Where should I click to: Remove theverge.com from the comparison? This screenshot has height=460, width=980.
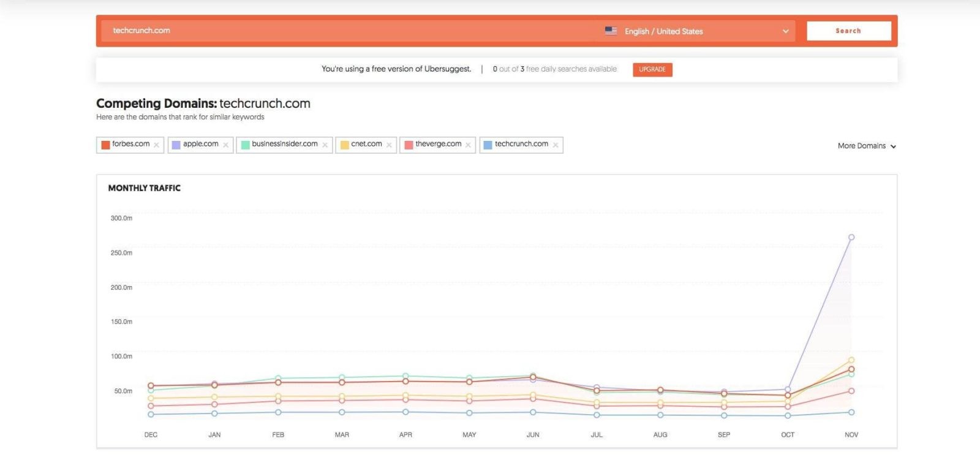pyautogui.click(x=468, y=145)
